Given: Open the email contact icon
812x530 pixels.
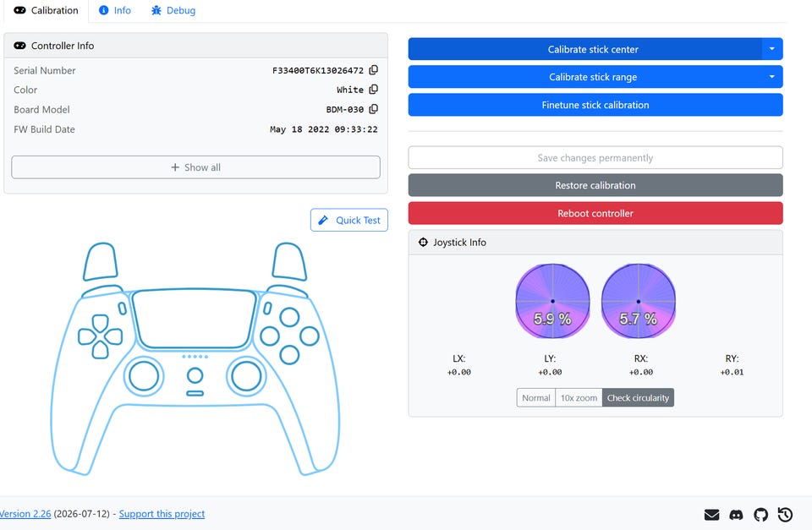Looking at the screenshot, I should pos(711,515).
